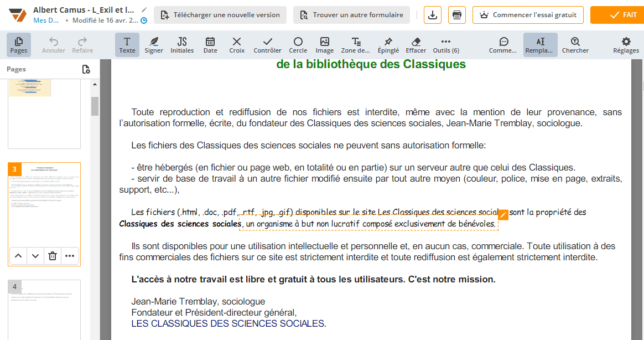
Task: Click the thumbnails scroll up arrow
Action: (x=95, y=84)
